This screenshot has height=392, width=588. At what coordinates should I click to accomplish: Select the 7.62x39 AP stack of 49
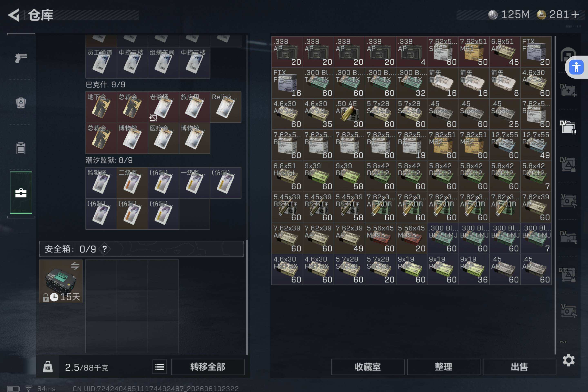pos(350,238)
